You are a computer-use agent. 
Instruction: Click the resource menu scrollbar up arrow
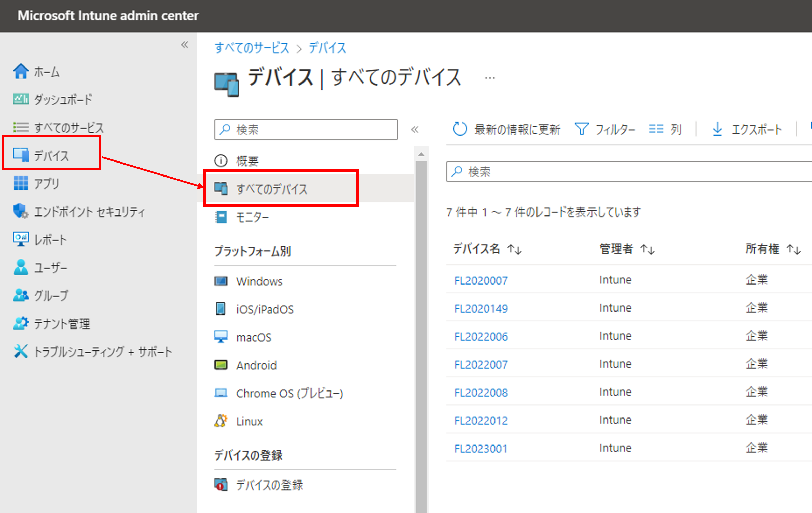(421, 154)
